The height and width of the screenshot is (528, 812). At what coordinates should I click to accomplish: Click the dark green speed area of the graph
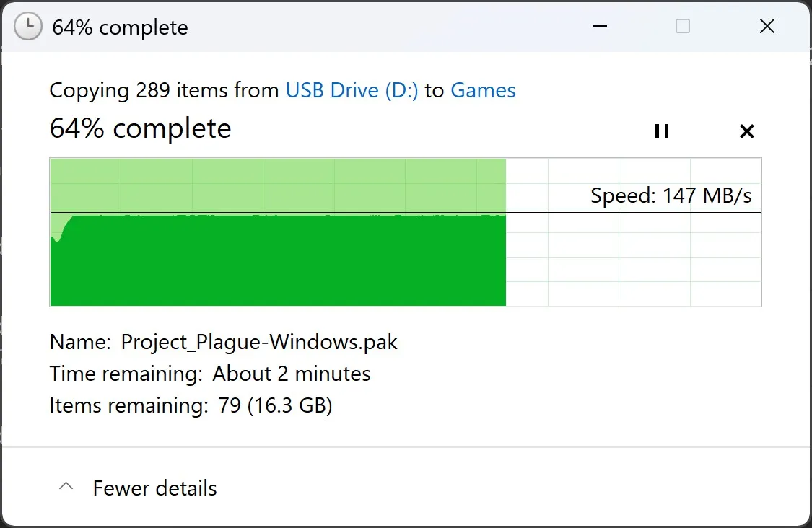pyautogui.click(x=278, y=260)
